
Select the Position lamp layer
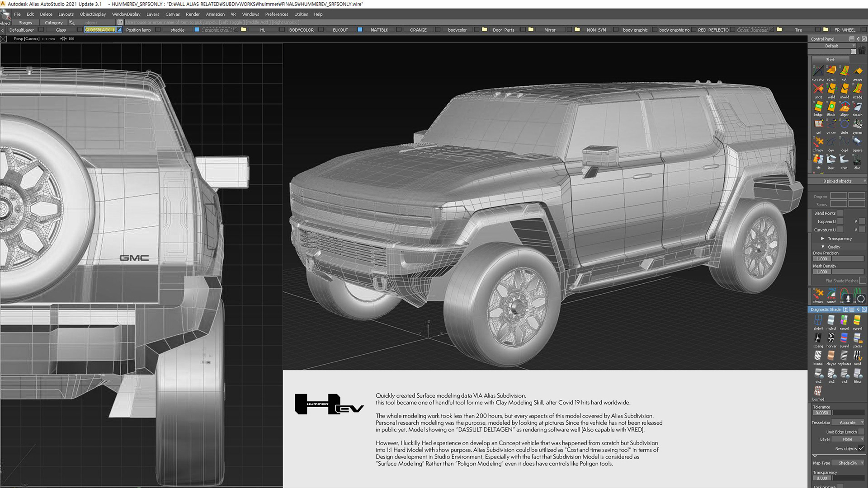(x=138, y=30)
